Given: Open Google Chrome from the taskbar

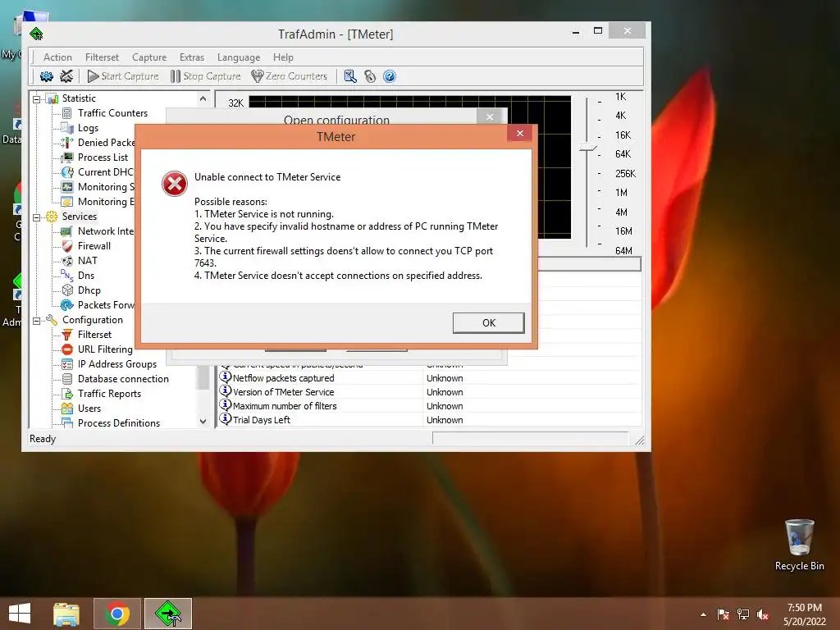Looking at the screenshot, I should (117, 614).
